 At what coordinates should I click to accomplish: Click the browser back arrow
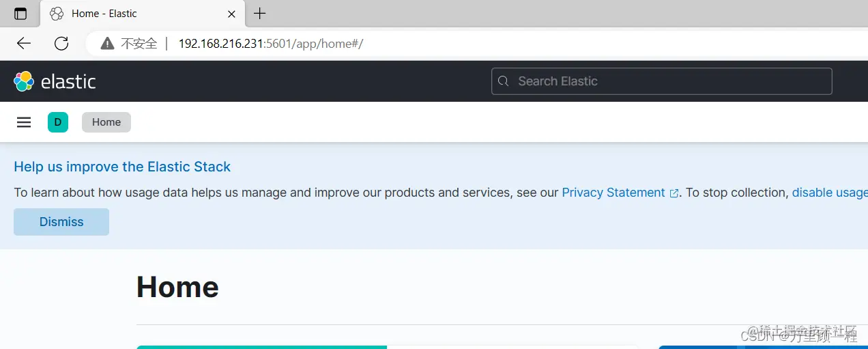coord(24,44)
